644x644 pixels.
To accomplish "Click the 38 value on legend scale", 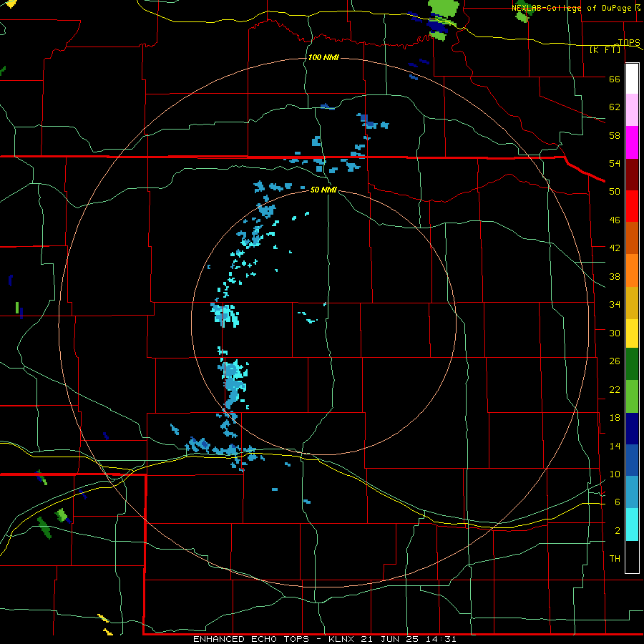I will click(x=615, y=276).
